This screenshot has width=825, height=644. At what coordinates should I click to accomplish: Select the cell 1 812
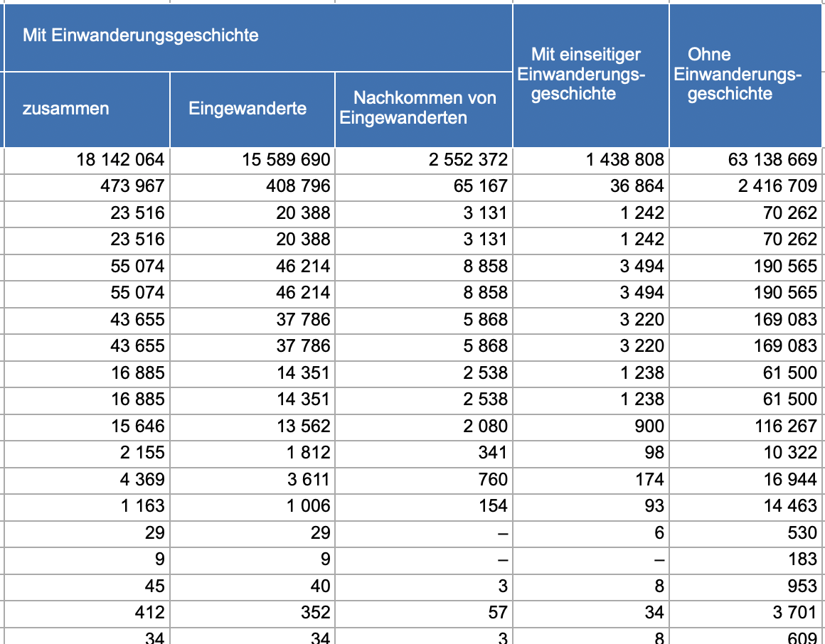click(252, 454)
